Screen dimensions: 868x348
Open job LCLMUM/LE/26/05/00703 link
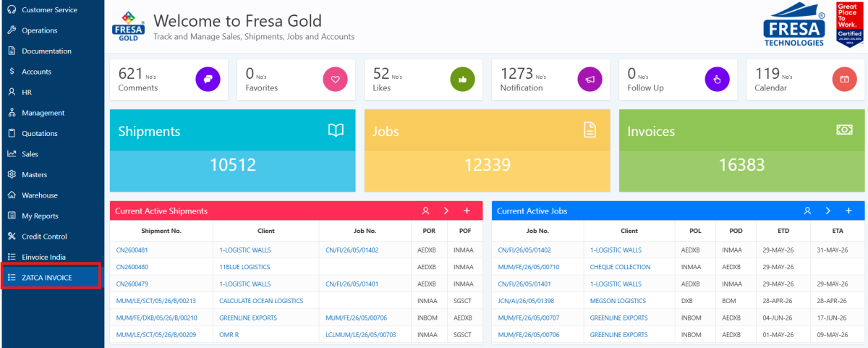361,335
